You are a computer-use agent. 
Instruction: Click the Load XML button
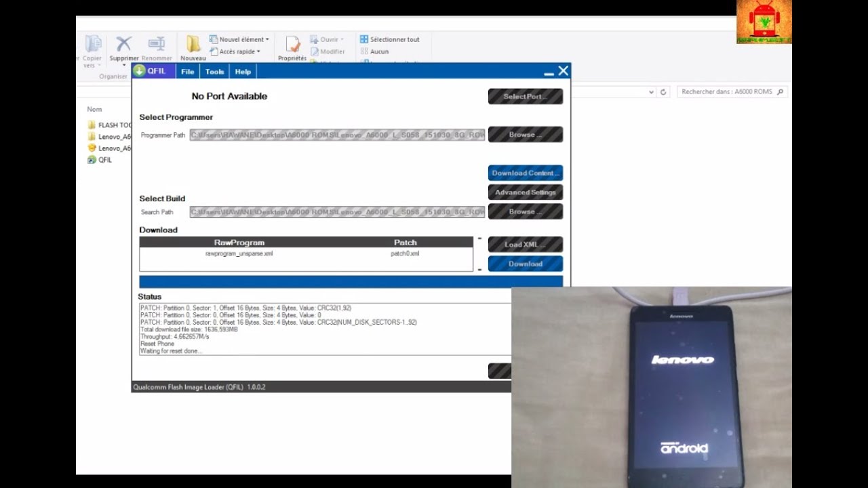point(526,244)
